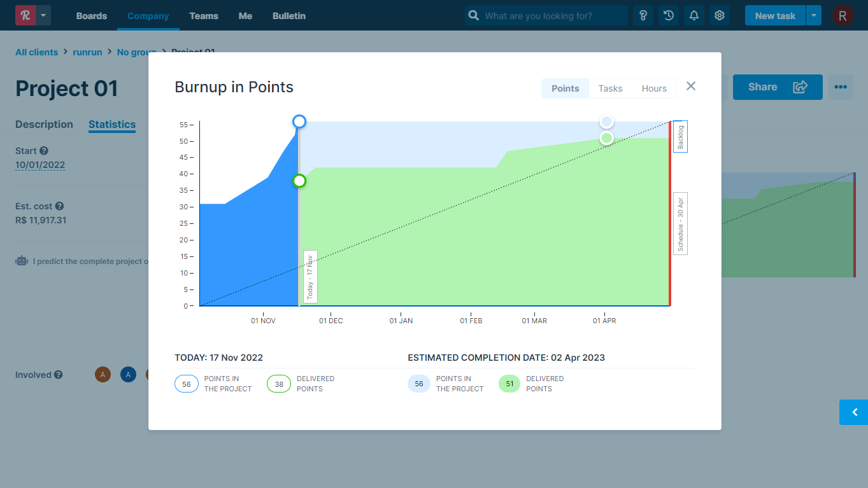This screenshot has width=868, height=488.
Task: Switch burnup chart to Tasks
Action: point(610,88)
